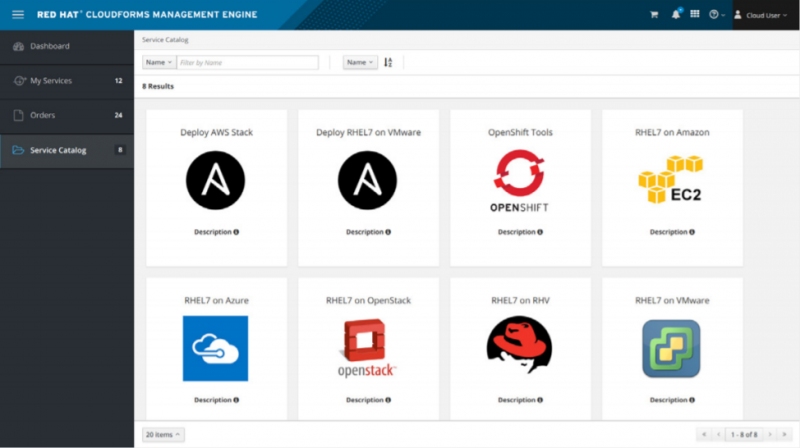The height and width of the screenshot is (448, 800).
Task: Toggle the alphabetical sort direction icon
Action: click(388, 62)
